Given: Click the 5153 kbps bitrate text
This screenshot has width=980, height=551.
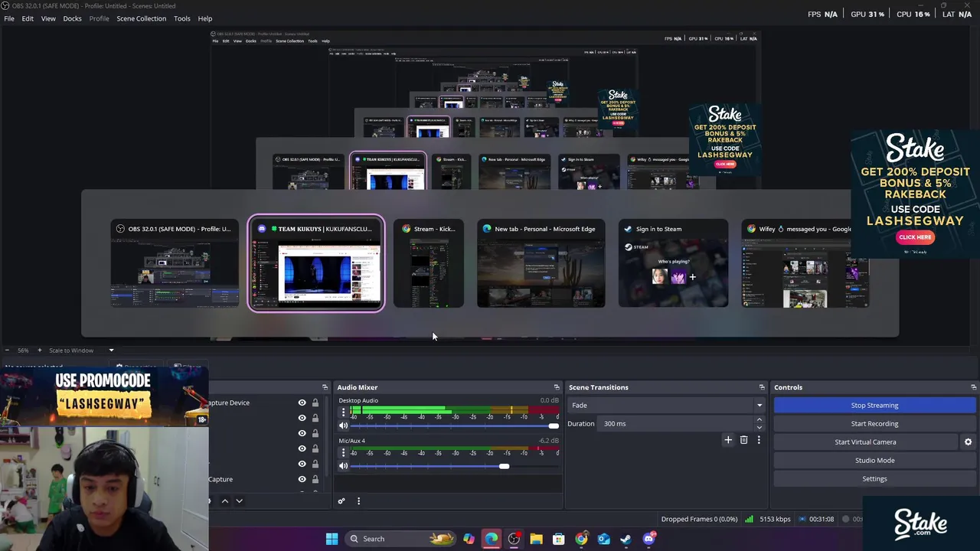Looking at the screenshot, I should tap(775, 519).
